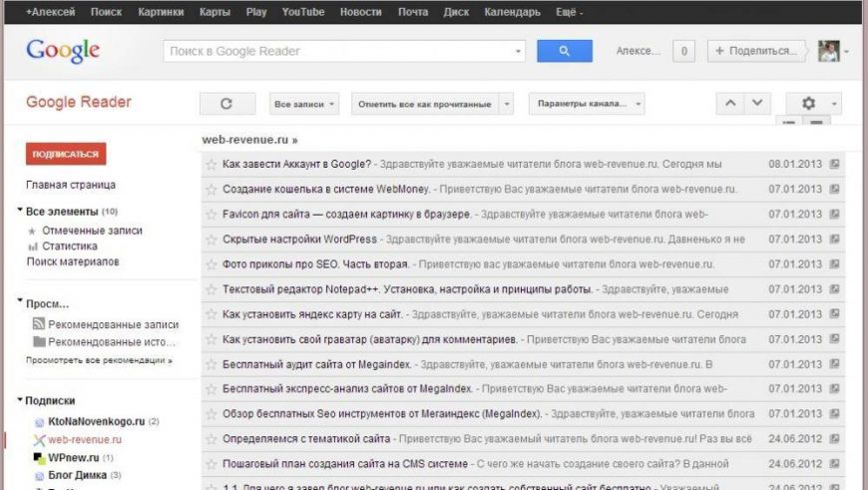Star the 'Создание кошелька в системе WebMoney' entry
This screenshot has height=490, width=868.
(x=211, y=190)
